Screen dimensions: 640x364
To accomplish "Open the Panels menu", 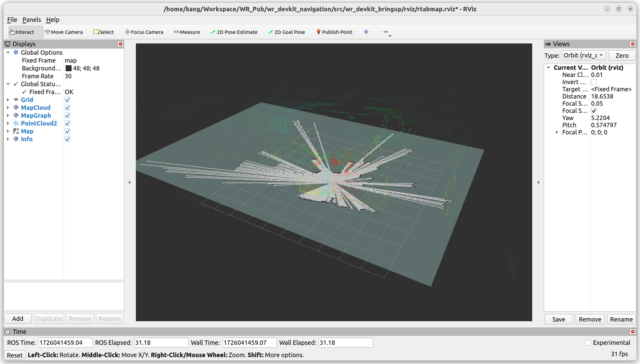I will click(31, 20).
